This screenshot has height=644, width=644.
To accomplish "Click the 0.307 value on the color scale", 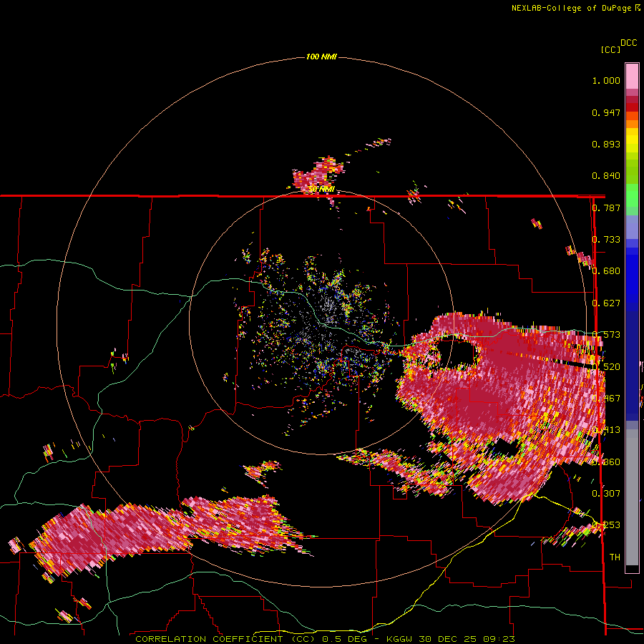I will (x=606, y=493).
